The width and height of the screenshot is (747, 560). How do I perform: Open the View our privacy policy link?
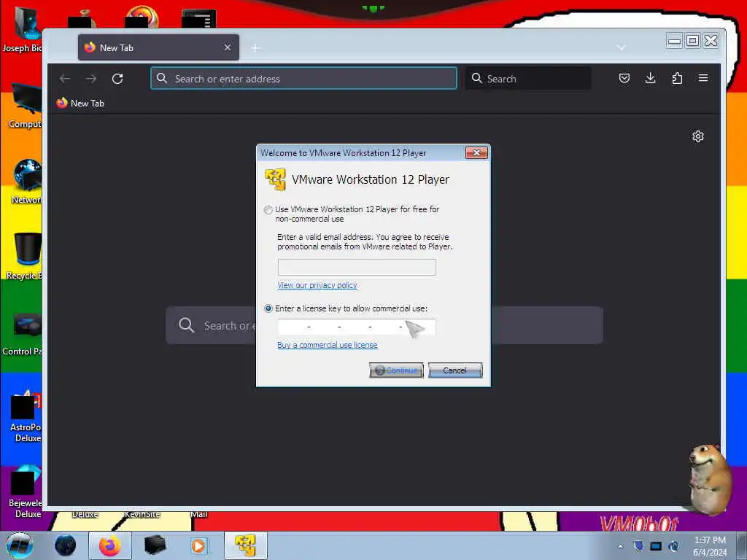[x=317, y=285]
